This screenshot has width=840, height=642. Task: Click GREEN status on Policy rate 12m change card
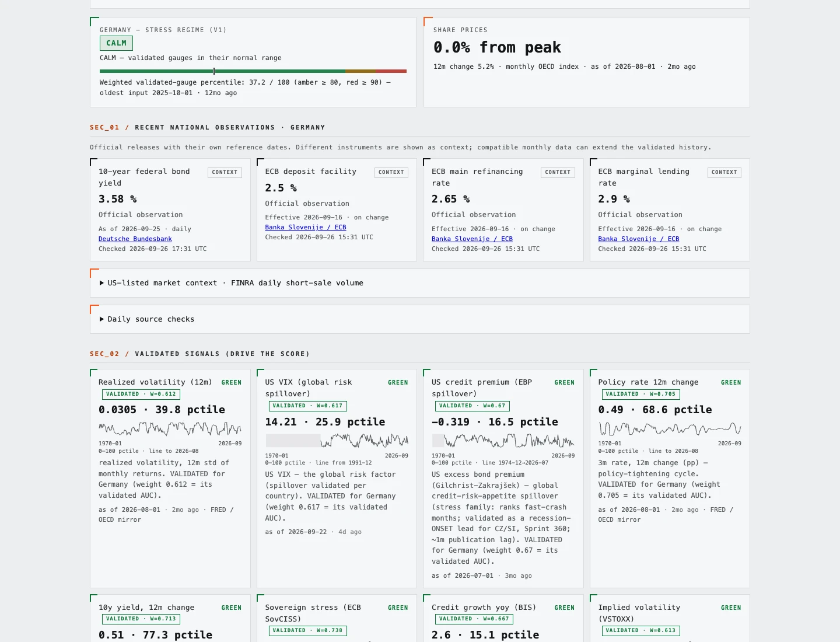tap(731, 383)
